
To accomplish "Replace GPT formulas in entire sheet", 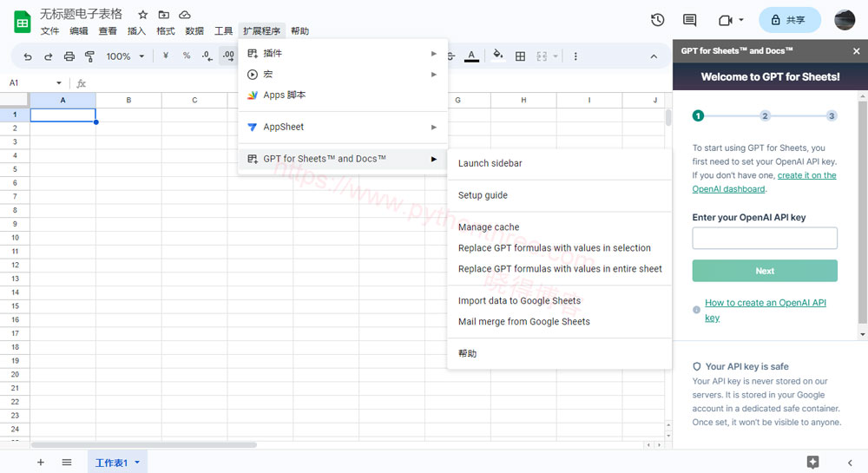I will [x=559, y=269].
